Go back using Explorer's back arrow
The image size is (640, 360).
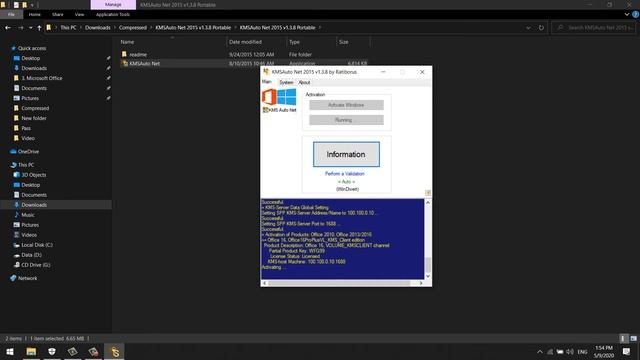point(8,28)
